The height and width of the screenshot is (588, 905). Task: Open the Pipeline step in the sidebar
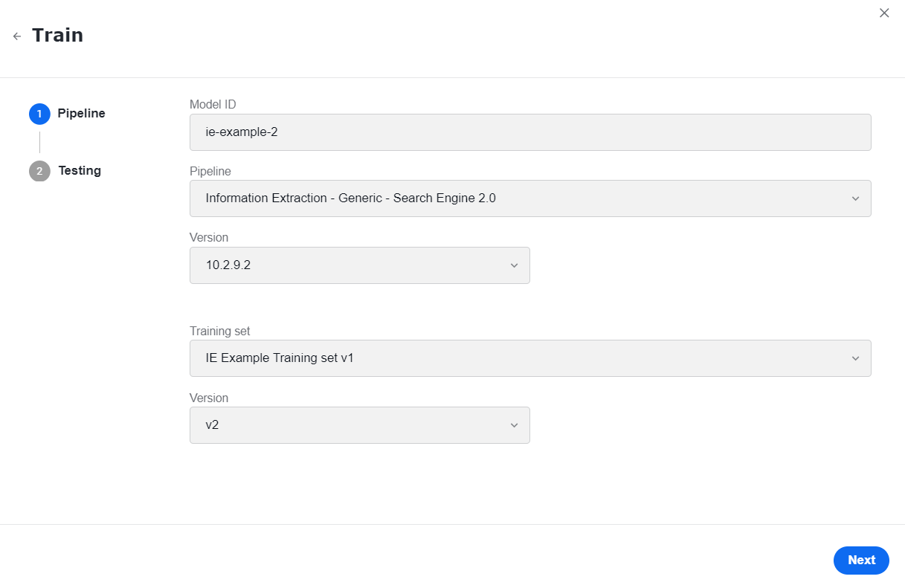click(81, 114)
